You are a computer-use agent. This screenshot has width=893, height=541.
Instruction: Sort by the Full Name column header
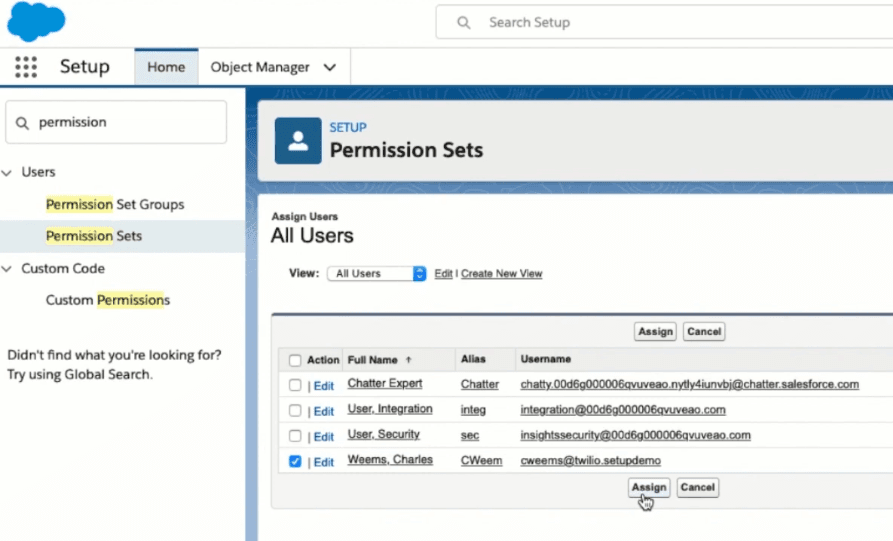tap(372, 359)
